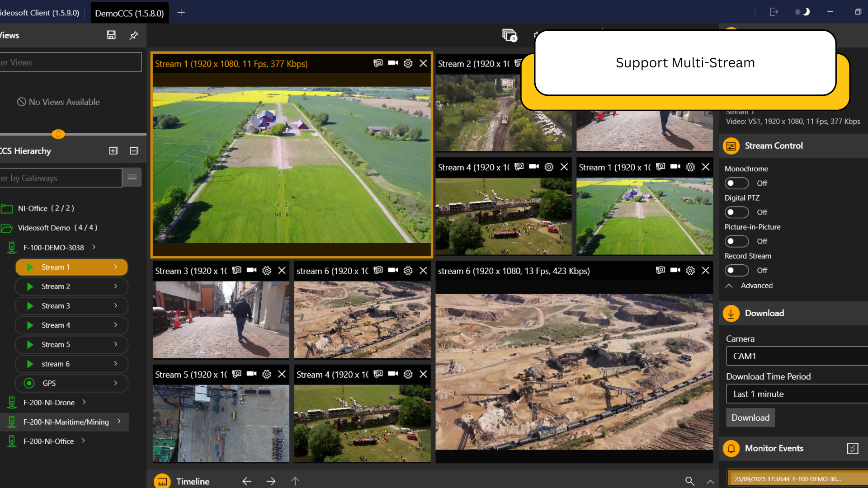Click the Monitor Events bell icon
The image size is (868, 488).
(x=730, y=448)
